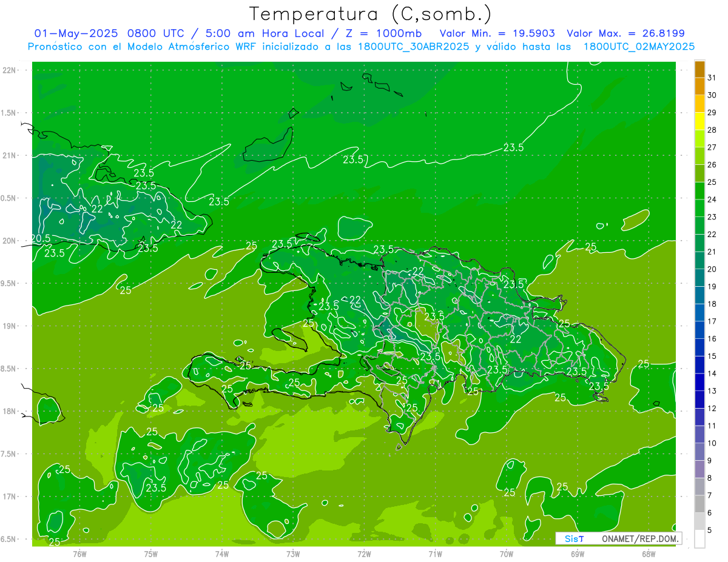Select the '17N' latitude axis label
Viewport: 728px width, 562px height.
click(x=9, y=497)
